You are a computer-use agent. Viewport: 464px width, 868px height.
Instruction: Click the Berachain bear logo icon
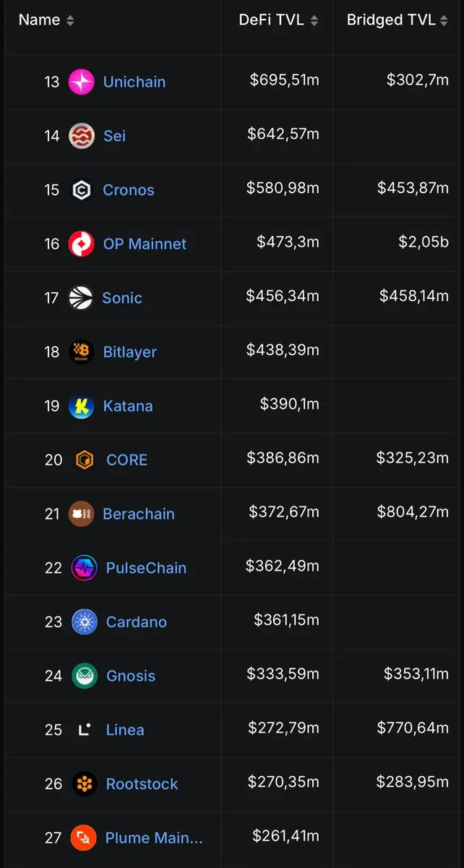coord(81,514)
